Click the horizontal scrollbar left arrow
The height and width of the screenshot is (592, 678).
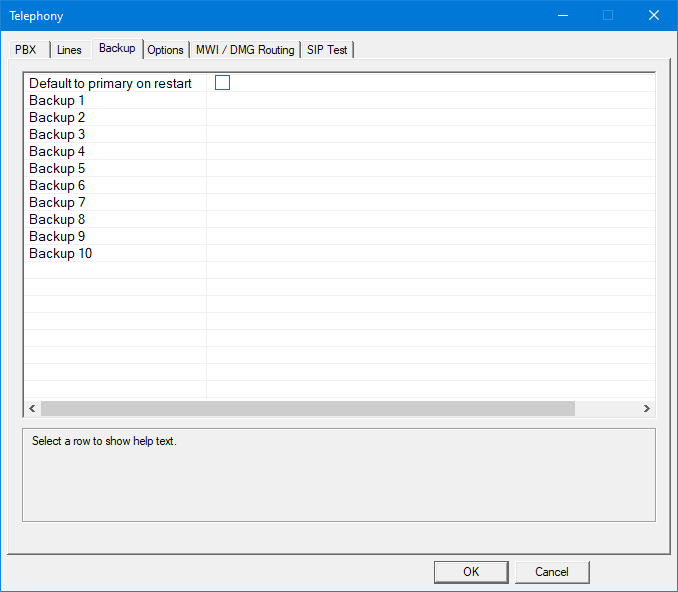click(32, 408)
